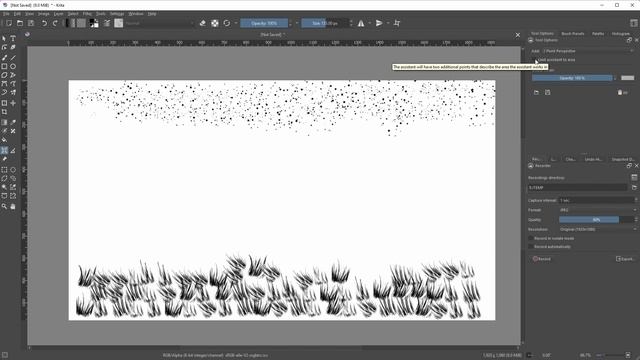Viewport: 640px width, 360px height.
Task: Select the Move tool (cross arrows)
Action: pos(13,103)
